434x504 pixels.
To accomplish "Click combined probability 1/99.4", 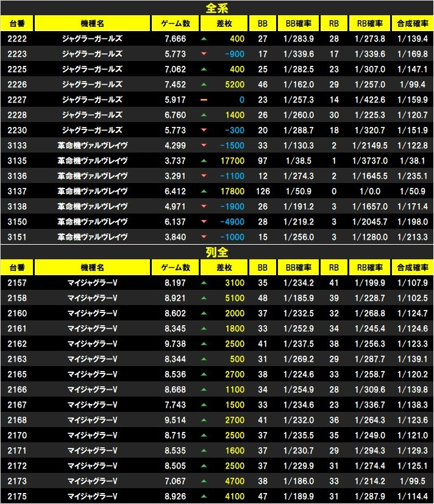I will (413, 85).
